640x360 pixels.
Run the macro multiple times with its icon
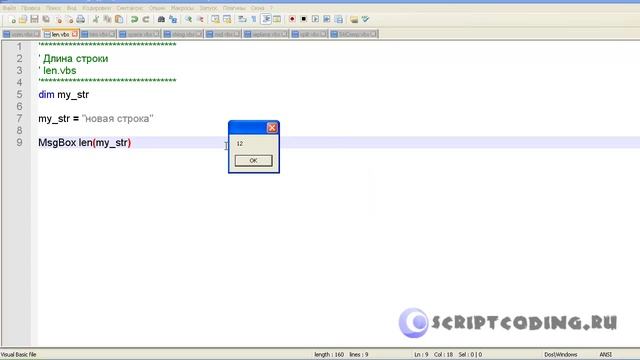pos(327,19)
